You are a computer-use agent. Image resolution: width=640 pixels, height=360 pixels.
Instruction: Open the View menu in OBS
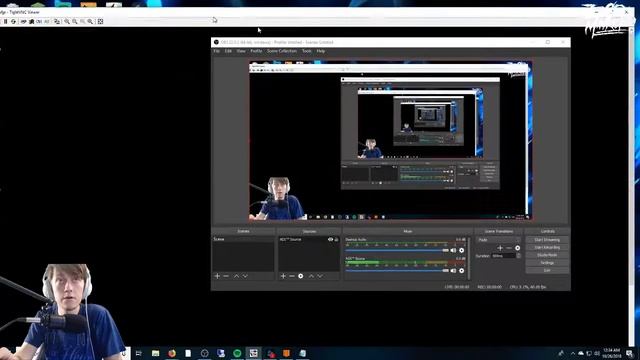click(241, 51)
